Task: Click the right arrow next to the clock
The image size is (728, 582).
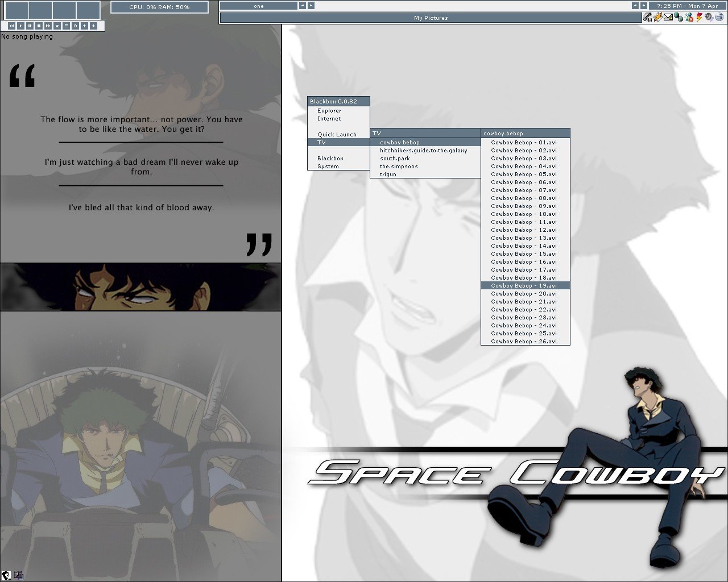Action: pos(644,6)
